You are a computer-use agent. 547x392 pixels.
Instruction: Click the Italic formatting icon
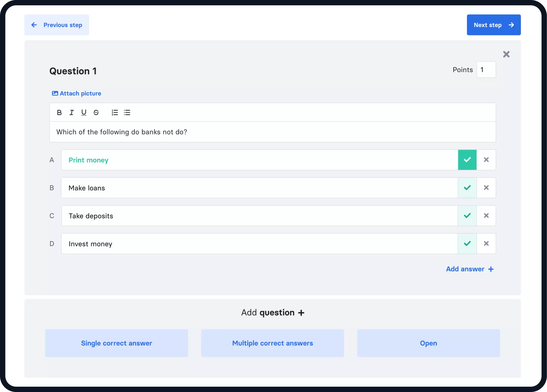click(71, 112)
